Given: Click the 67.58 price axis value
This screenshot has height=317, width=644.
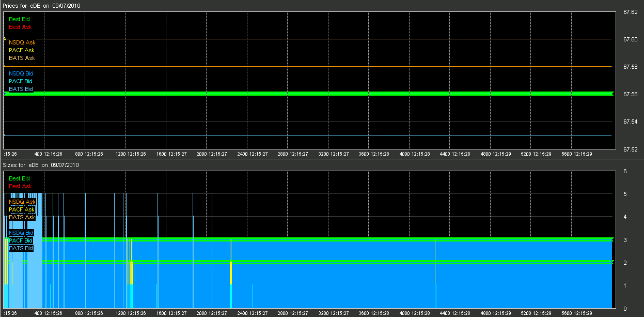Looking at the screenshot, I should 631,67.
